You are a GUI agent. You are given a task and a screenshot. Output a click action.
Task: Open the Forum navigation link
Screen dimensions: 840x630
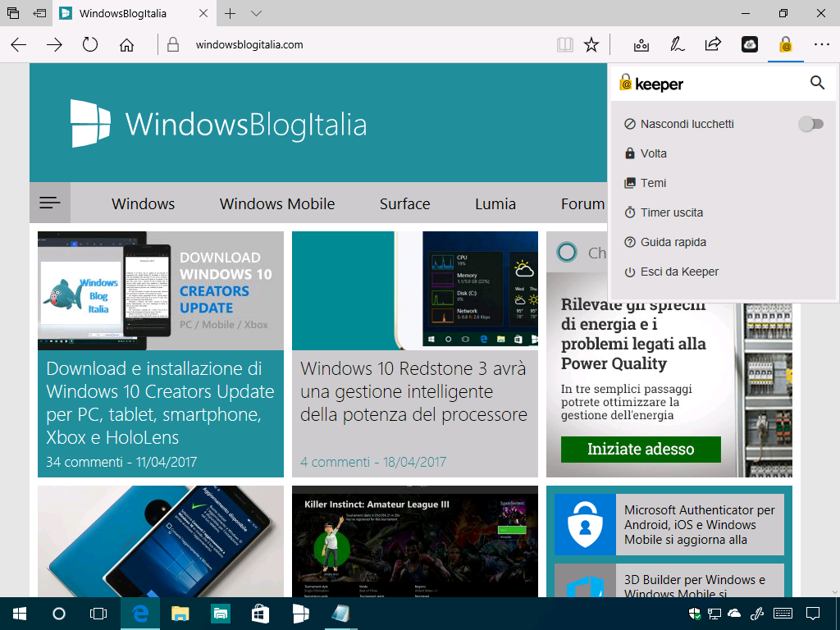pyautogui.click(x=583, y=203)
